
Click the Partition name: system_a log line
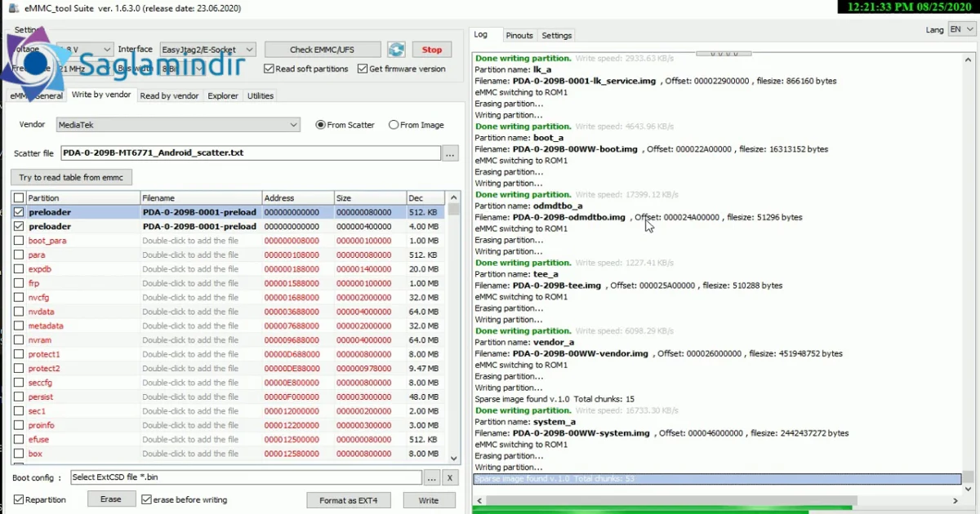coord(525,422)
